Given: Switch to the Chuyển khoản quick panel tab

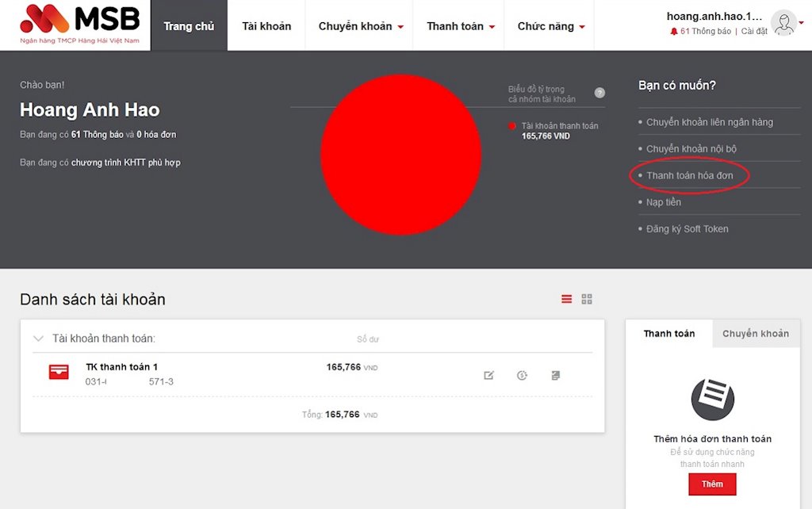Looking at the screenshot, I should 755,334.
